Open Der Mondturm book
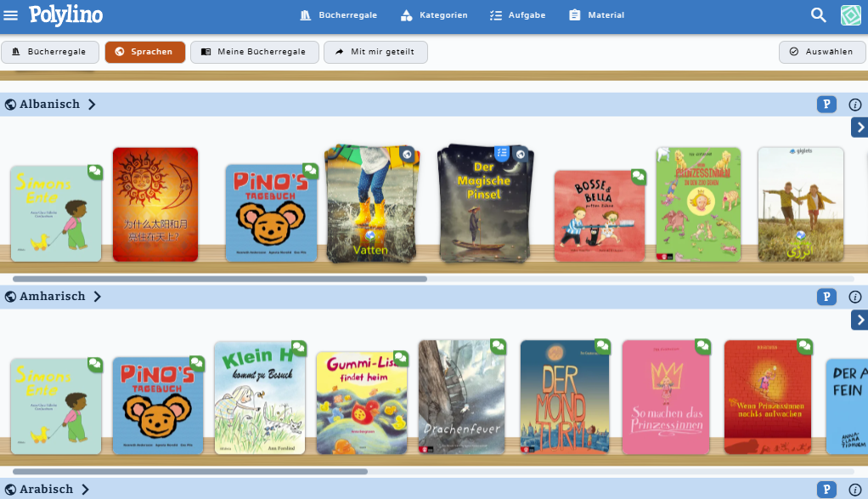Screen dimensions: 868x499 point(565,397)
